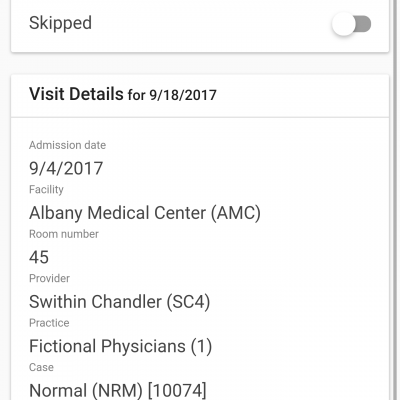Select provider Swithin Chandler (SC4)

coord(119,302)
